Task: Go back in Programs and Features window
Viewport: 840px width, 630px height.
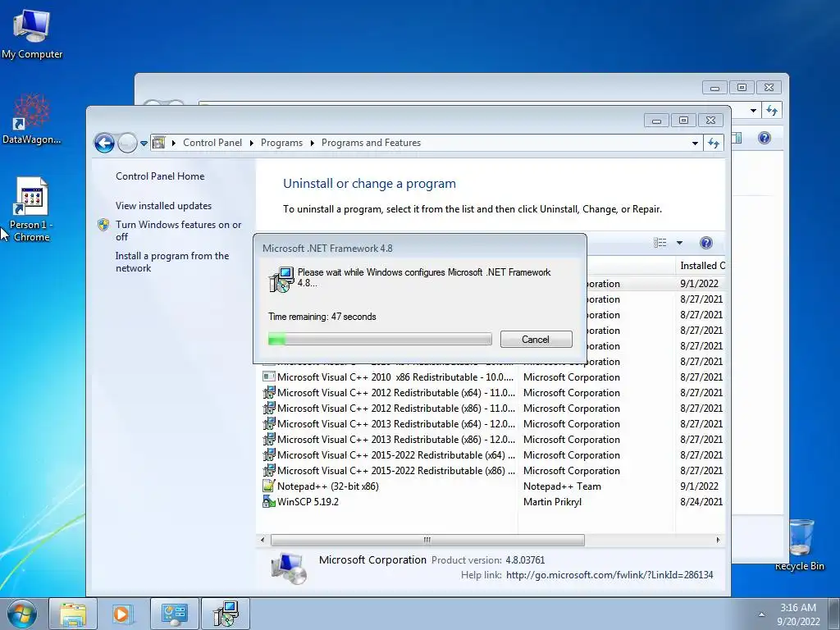Action: point(104,143)
